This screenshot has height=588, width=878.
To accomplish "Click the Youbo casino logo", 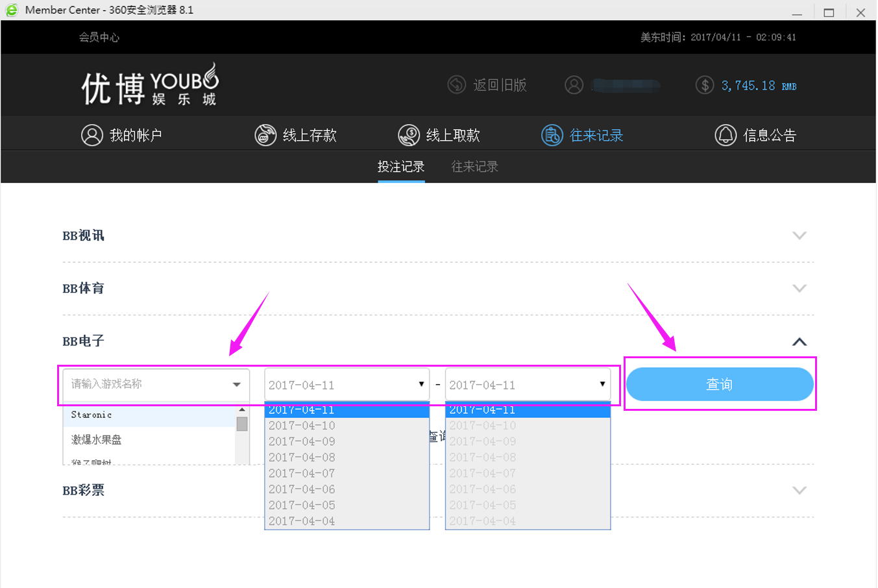I will 150,85.
